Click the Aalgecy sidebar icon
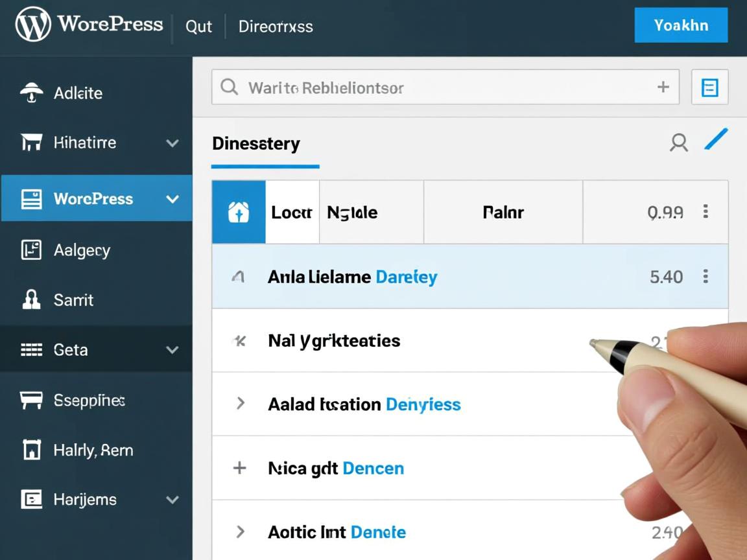Viewport: 747px width, 560px height. pyautogui.click(x=31, y=250)
